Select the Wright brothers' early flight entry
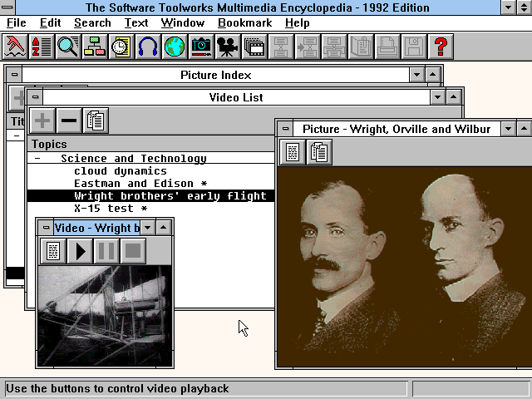 click(150, 196)
